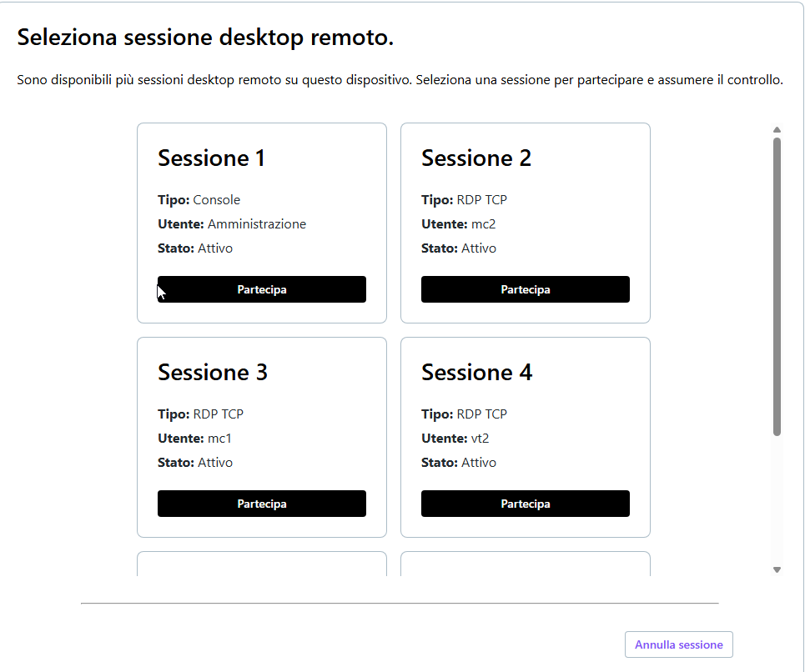
Task: Click the Tipo Console text in Sessione 1
Action: (199, 200)
